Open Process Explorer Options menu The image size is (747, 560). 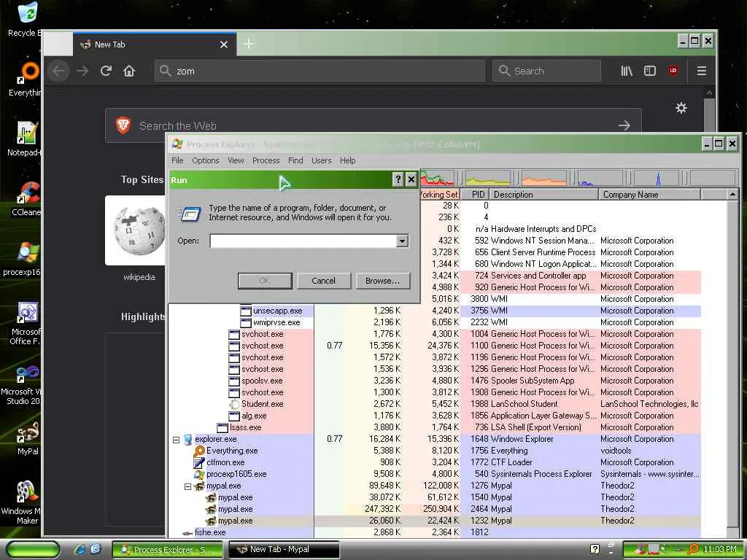click(x=205, y=160)
